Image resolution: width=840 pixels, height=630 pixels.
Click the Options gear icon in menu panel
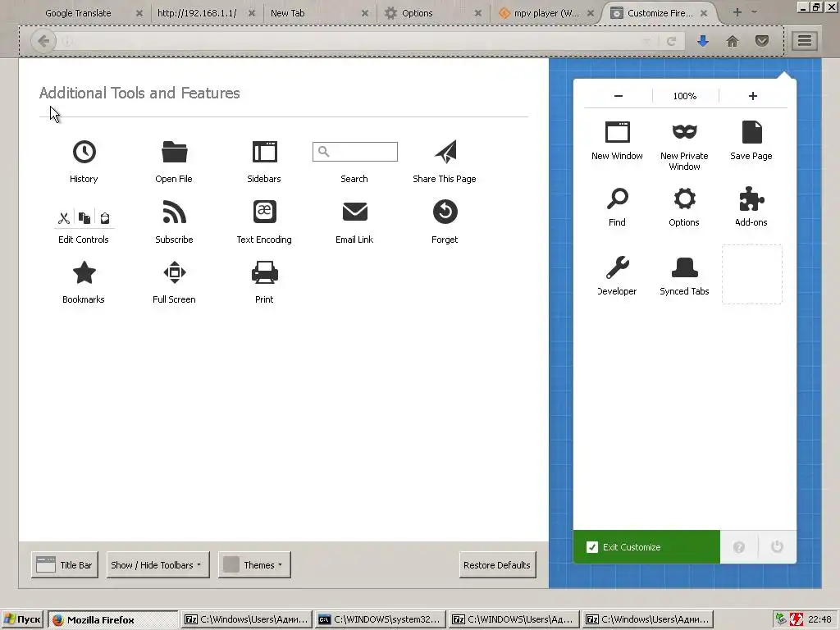(685, 199)
